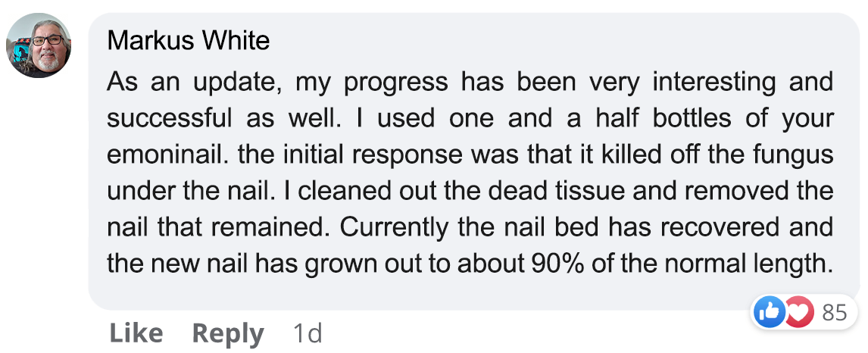Viewport: 868px width, 353px height.
Task: Click the word 'successful' in the comment
Action: [169, 119]
